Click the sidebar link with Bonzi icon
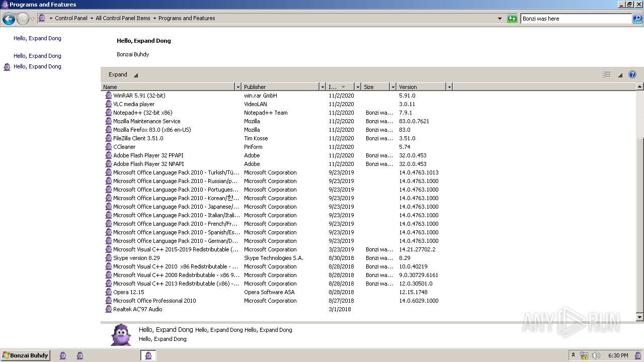 pos(37,66)
